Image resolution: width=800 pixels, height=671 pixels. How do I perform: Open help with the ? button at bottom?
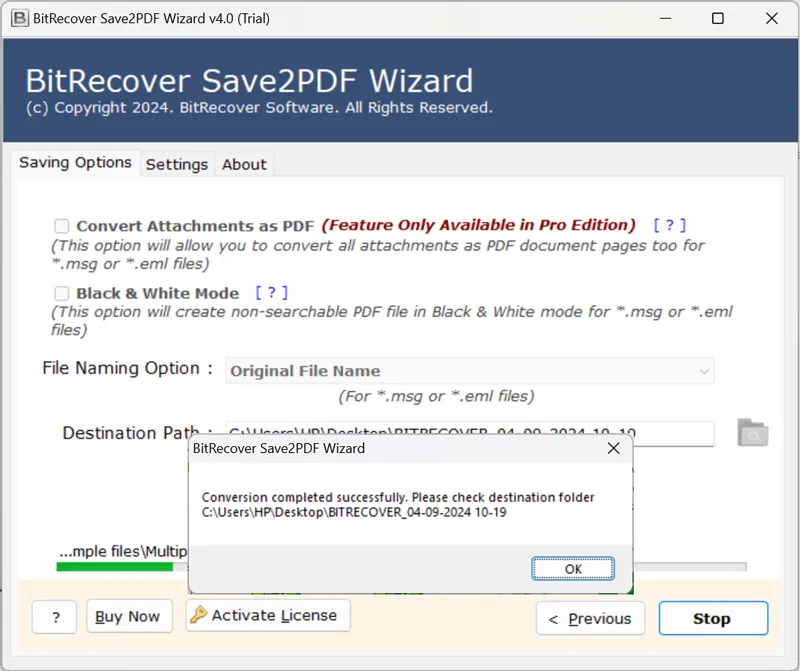[55, 617]
